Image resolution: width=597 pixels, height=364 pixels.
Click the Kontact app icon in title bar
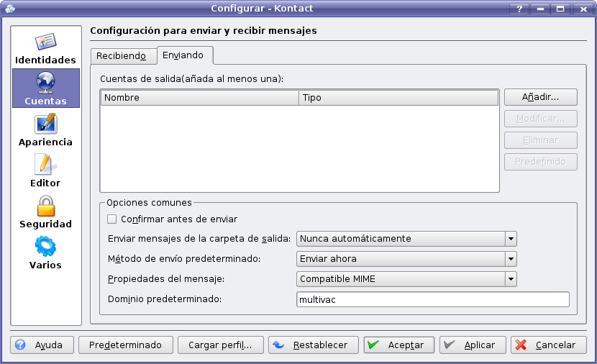10,8
